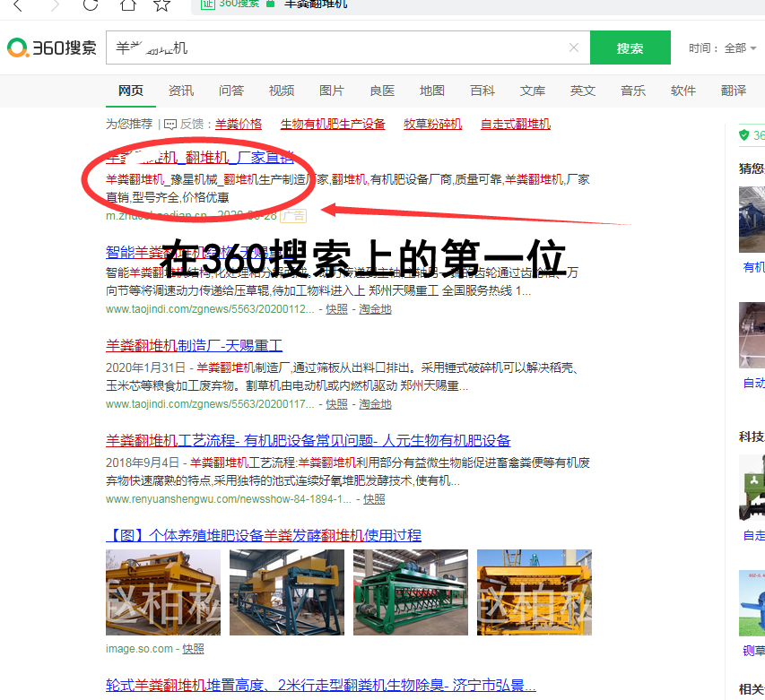This screenshot has height=700, width=765.
Task: Click recommended link 羊粪价格
Action: point(239,125)
